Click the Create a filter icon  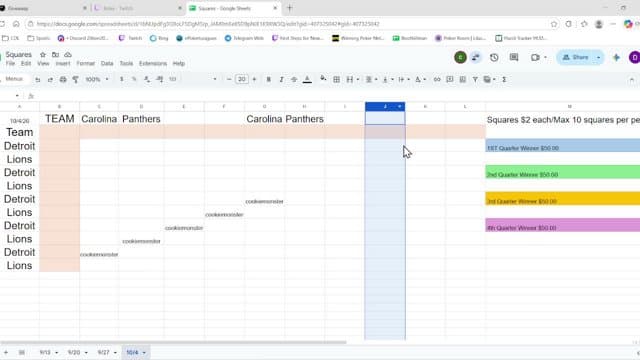click(x=475, y=80)
